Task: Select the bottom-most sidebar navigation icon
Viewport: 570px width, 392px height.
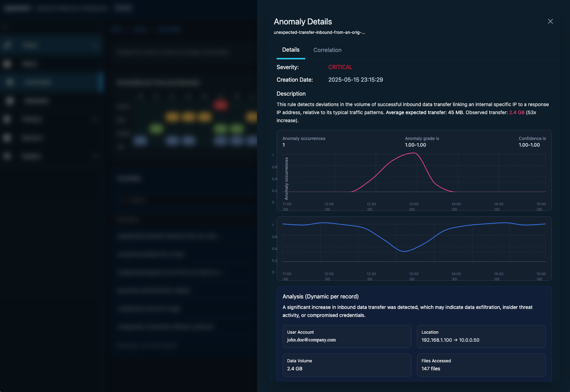Action: (x=7, y=156)
